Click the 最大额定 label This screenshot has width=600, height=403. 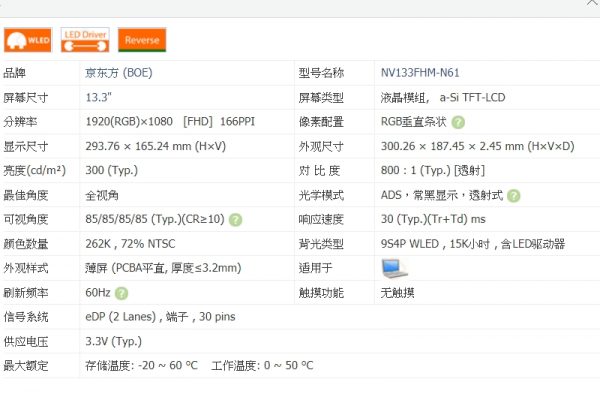coord(26,365)
